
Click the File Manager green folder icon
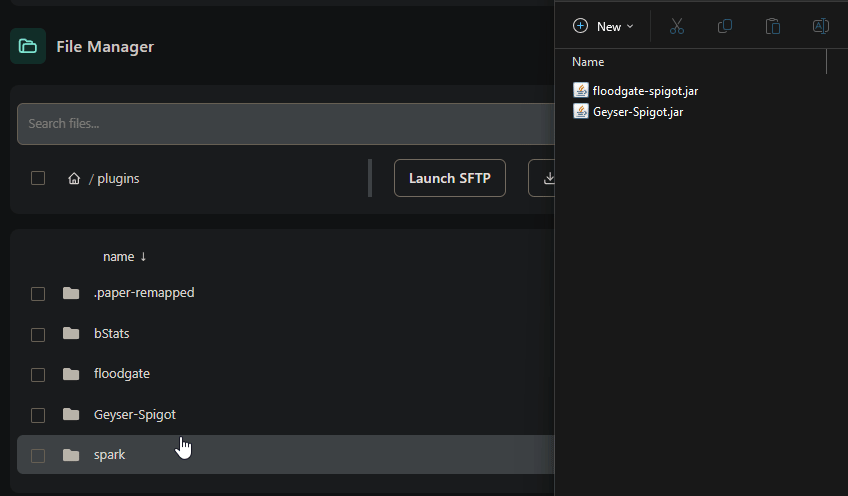coord(28,46)
